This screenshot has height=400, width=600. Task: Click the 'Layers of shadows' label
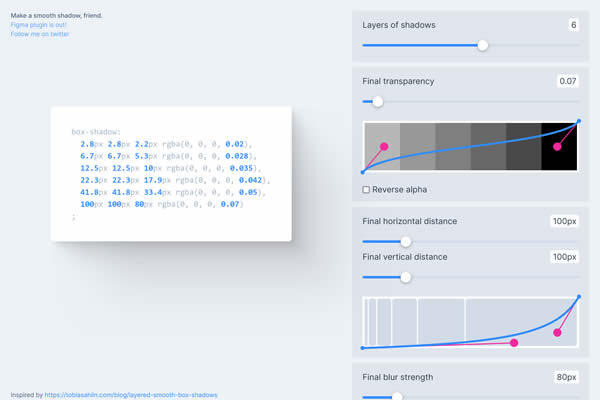click(x=399, y=25)
